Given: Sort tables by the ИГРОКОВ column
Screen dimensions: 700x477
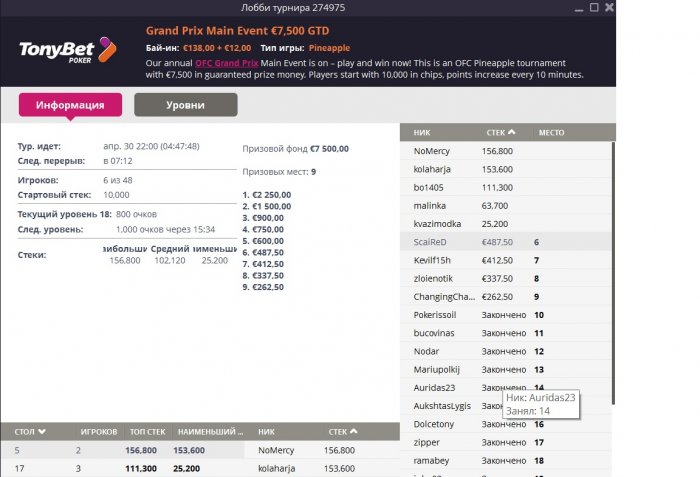Looking at the screenshot, I should pyautogui.click(x=97, y=432).
